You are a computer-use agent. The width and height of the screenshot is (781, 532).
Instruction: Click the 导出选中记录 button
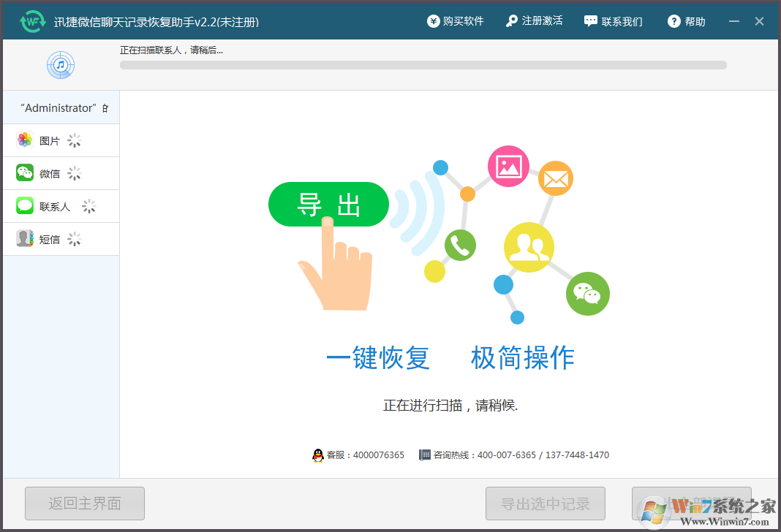545,503
